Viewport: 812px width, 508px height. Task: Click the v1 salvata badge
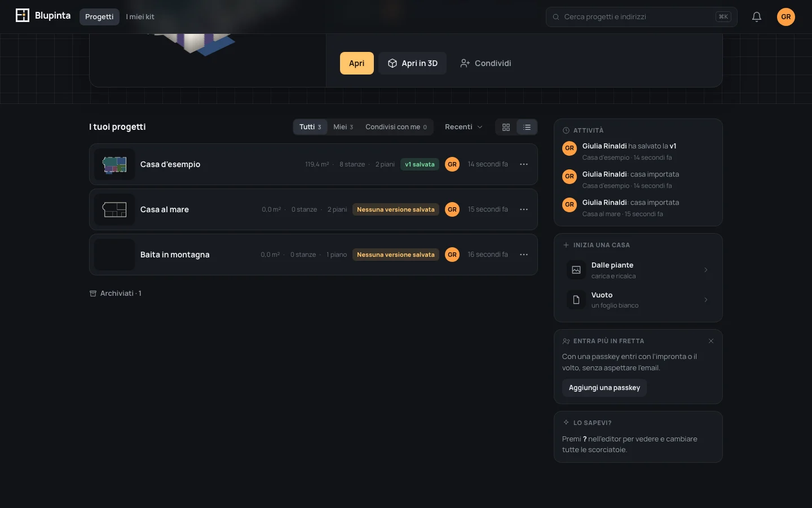click(x=420, y=164)
